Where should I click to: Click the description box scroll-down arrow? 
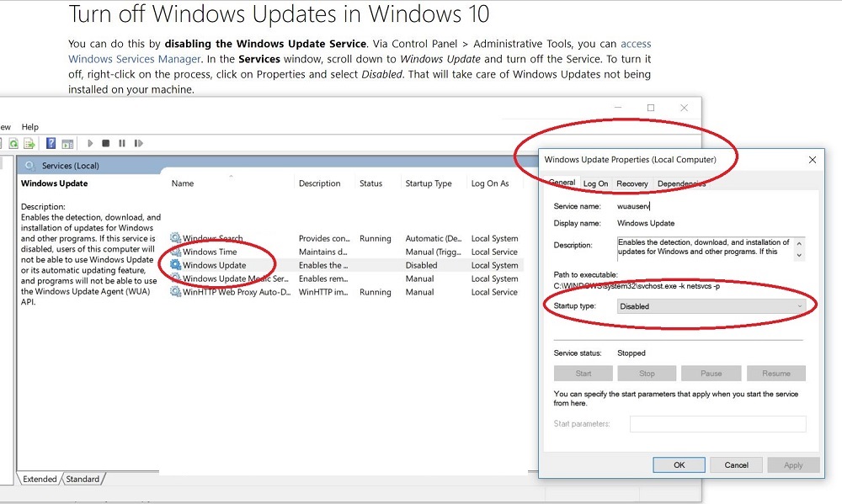tap(800, 256)
